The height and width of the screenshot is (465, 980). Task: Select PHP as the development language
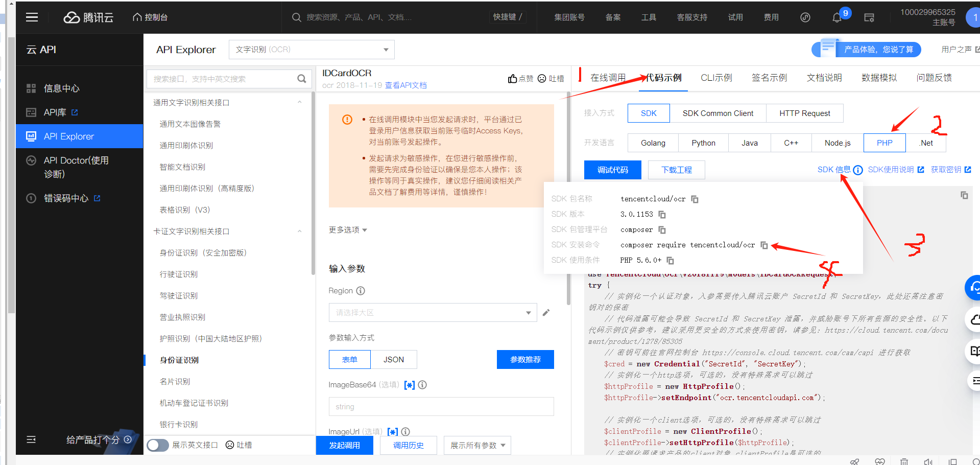[885, 143]
